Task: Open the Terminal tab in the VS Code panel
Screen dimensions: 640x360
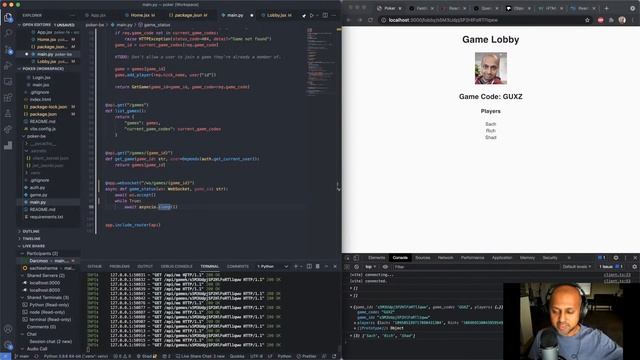Action: click(x=210, y=266)
